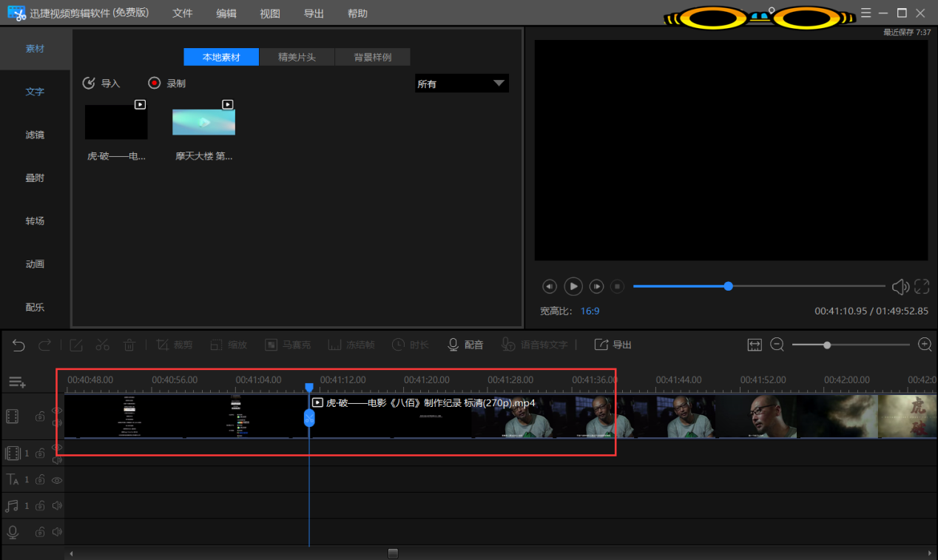Apply the 马赛克 mosaic tool

tap(288, 345)
